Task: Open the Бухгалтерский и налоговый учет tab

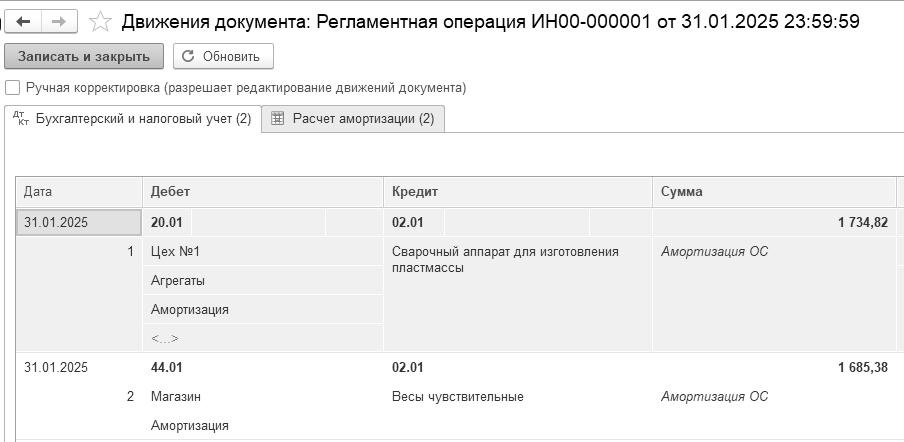Action: (133, 119)
